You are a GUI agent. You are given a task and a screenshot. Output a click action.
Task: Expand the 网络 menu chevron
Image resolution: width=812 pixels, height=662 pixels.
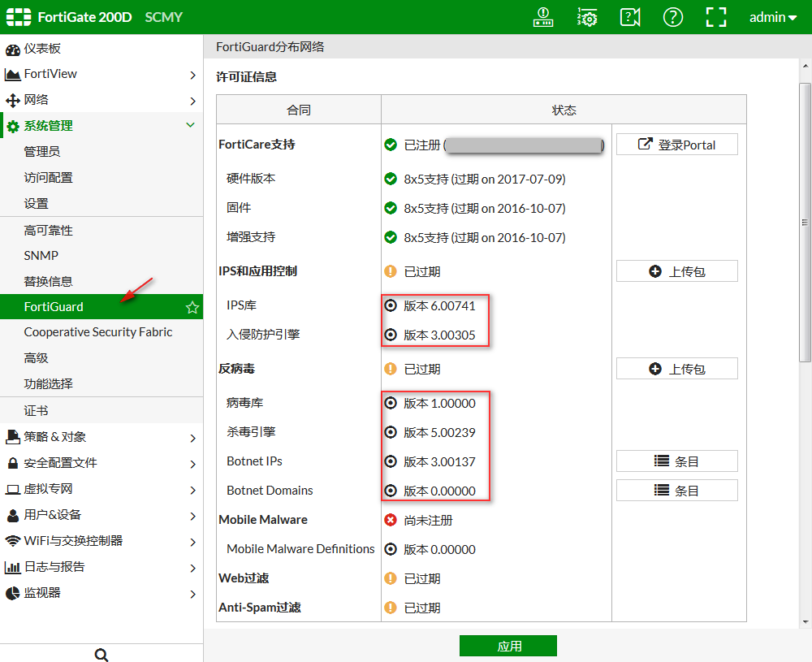[x=192, y=101]
